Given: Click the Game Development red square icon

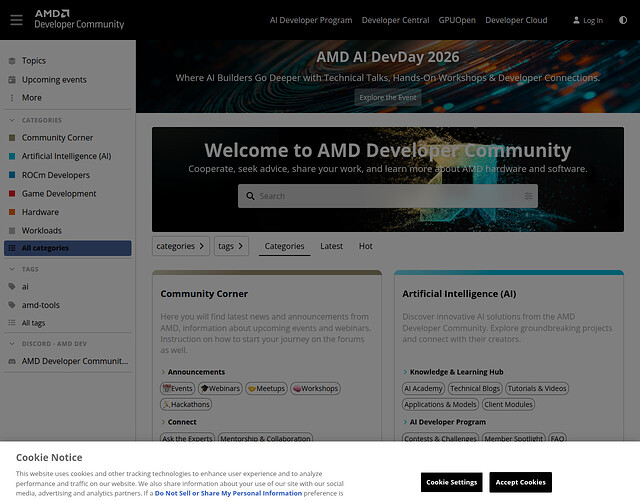Looking at the screenshot, I should (x=12, y=194).
